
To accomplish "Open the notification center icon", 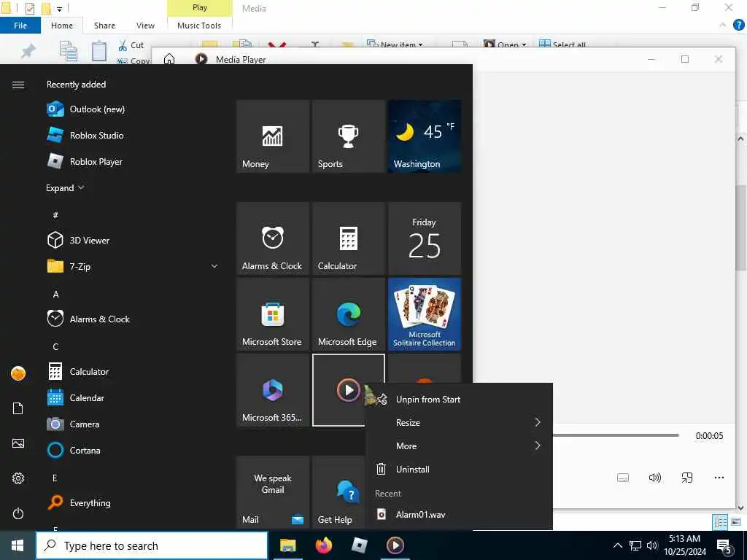I will tap(724, 546).
